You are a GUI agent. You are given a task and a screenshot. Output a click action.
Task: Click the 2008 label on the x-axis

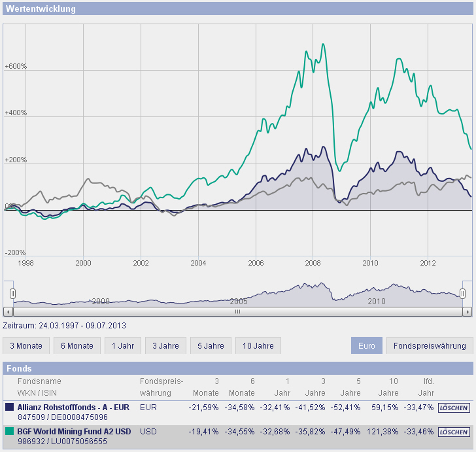(x=313, y=263)
